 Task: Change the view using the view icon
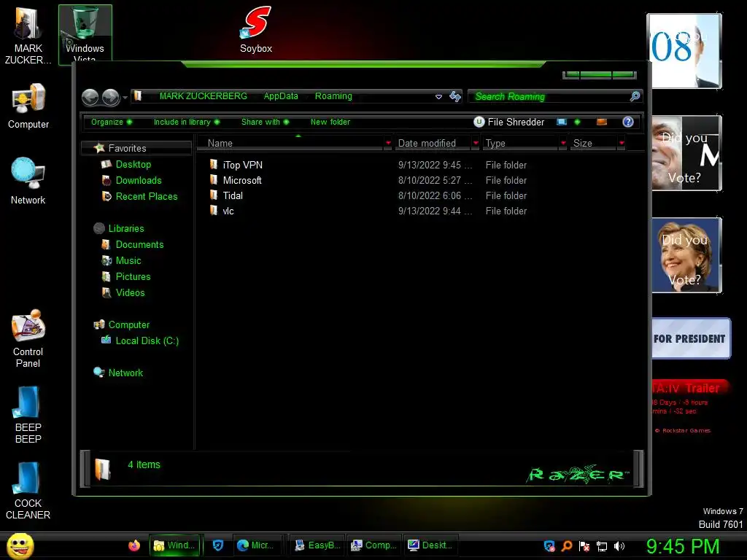point(562,122)
